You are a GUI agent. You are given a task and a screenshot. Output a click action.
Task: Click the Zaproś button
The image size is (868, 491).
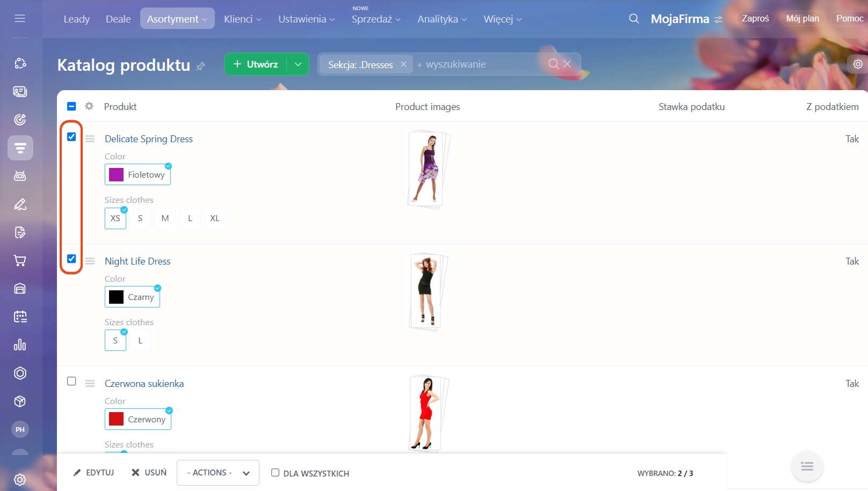[755, 18]
